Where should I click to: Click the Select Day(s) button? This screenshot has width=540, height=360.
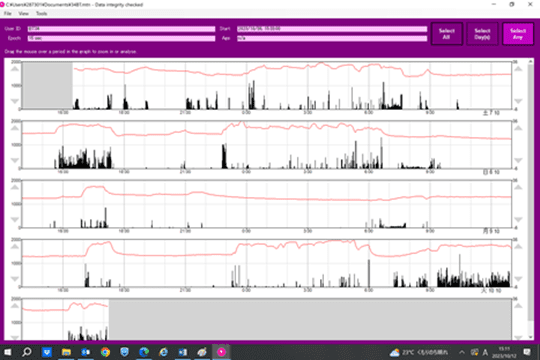[482, 34]
